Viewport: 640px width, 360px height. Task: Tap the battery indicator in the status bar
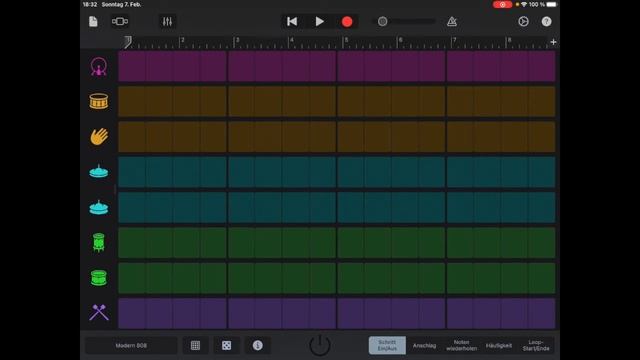pyautogui.click(x=551, y=4)
